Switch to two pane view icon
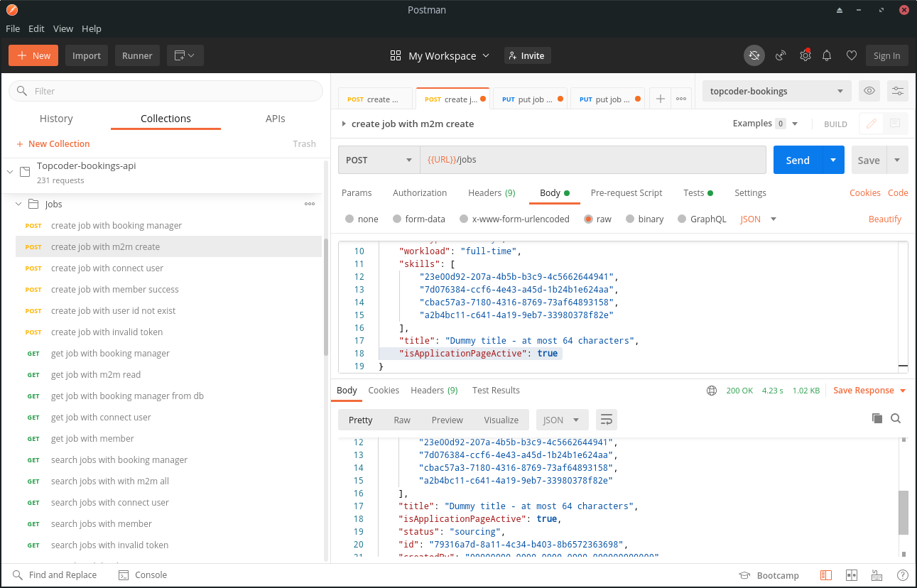 pos(852,575)
